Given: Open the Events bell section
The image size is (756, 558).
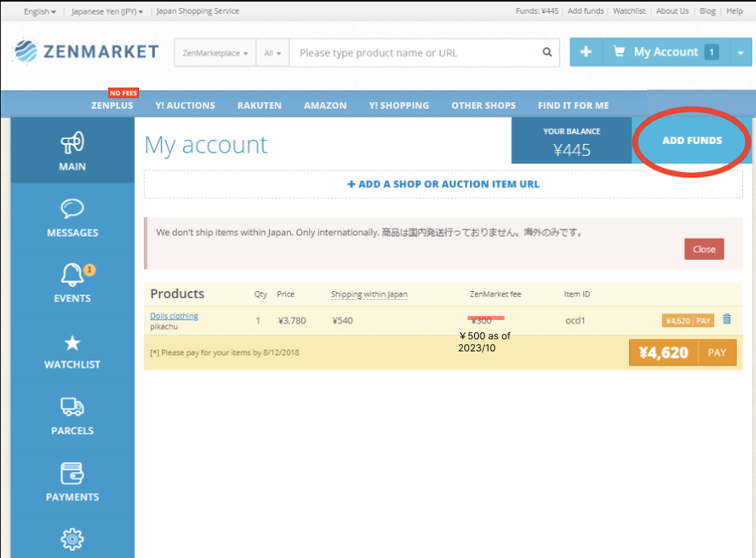Looking at the screenshot, I should 72,282.
